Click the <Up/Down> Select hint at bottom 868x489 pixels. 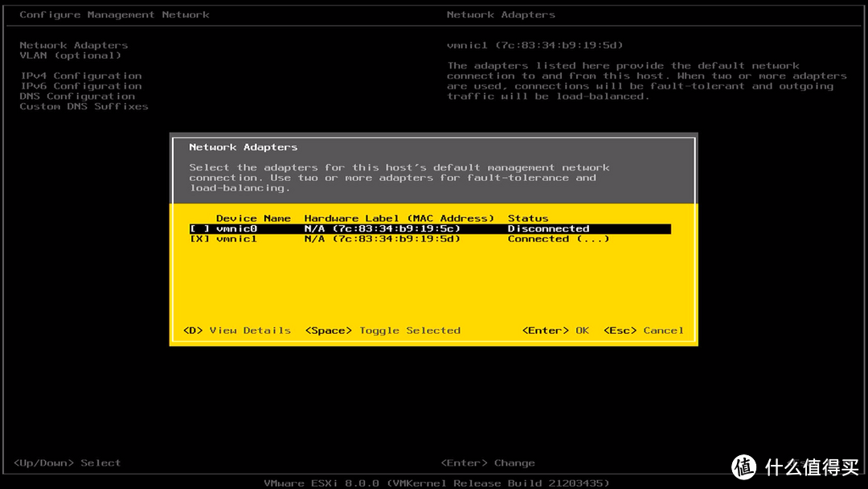click(67, 463)
